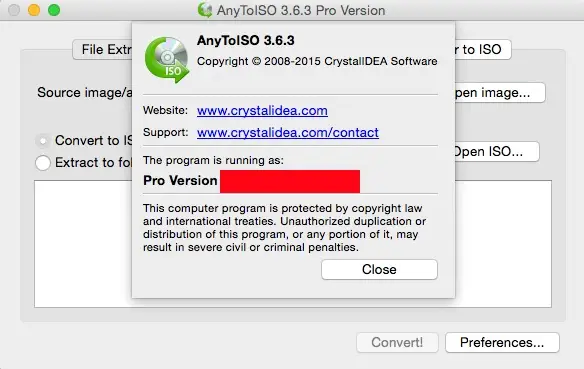Switch to the File Extract tab
The height and width of the screenshot is (369, 584).
tap(102, 50)
